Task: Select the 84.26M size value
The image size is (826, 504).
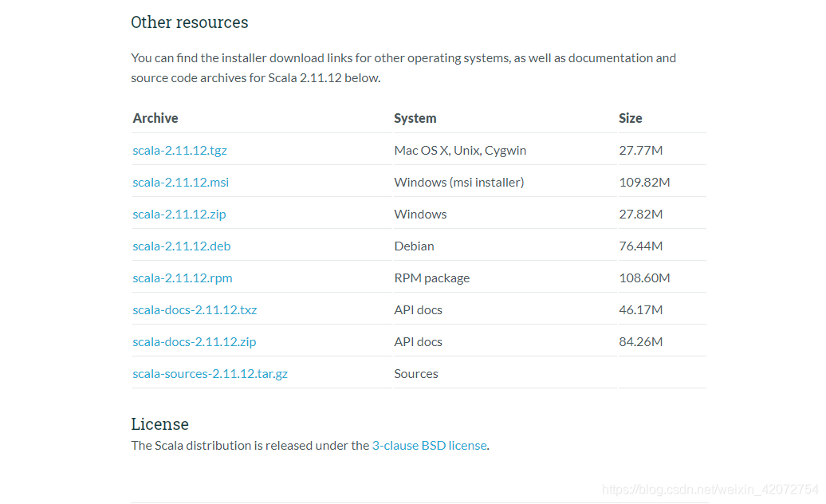Action: click(640, 342)
